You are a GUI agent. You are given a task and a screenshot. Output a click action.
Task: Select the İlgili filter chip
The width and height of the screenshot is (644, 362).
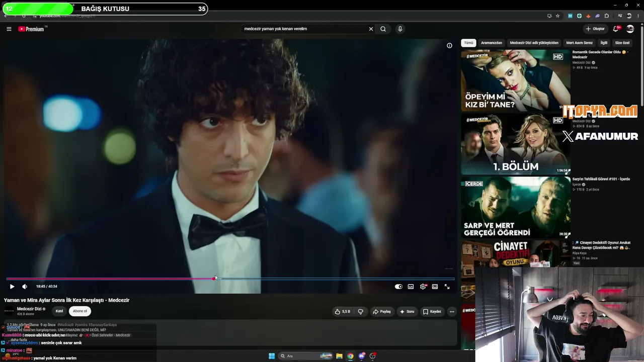[x=604, y=43]
